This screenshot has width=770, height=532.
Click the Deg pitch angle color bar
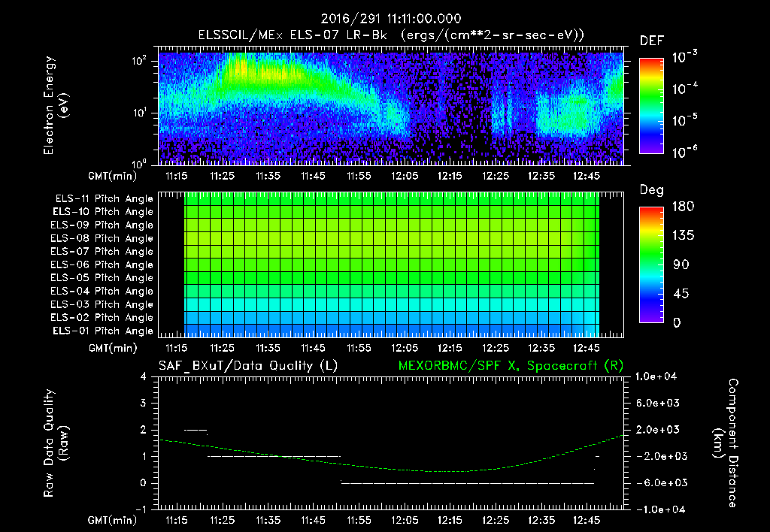pyautogui.click(x=651, y=265)
